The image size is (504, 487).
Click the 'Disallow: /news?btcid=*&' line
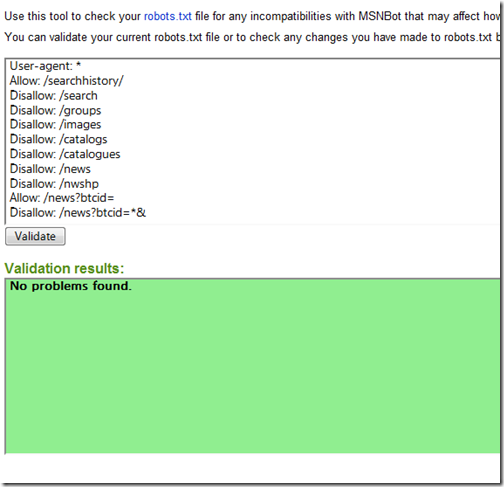tap(78, 213)
